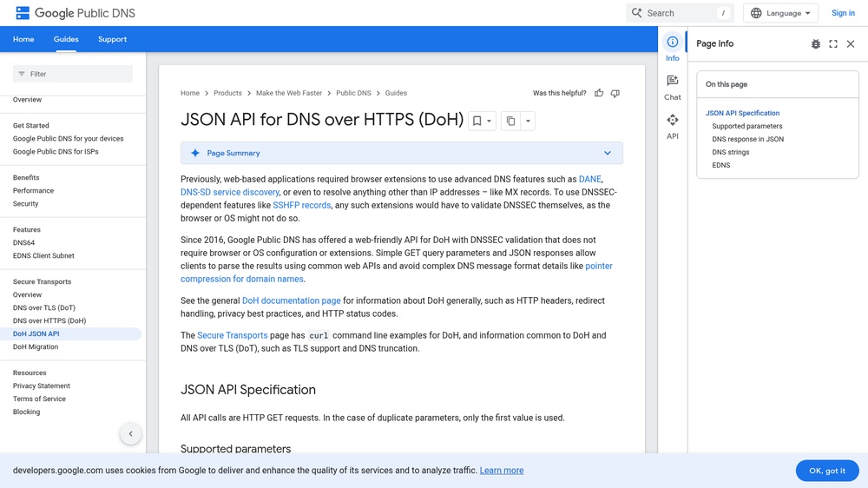Select the Support tab

point(112,39)
